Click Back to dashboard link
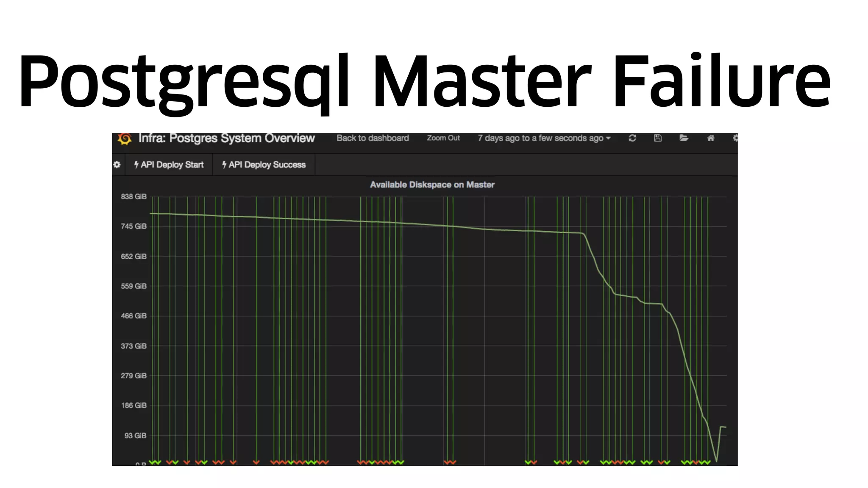868x488 pixels. coord(373,138)
